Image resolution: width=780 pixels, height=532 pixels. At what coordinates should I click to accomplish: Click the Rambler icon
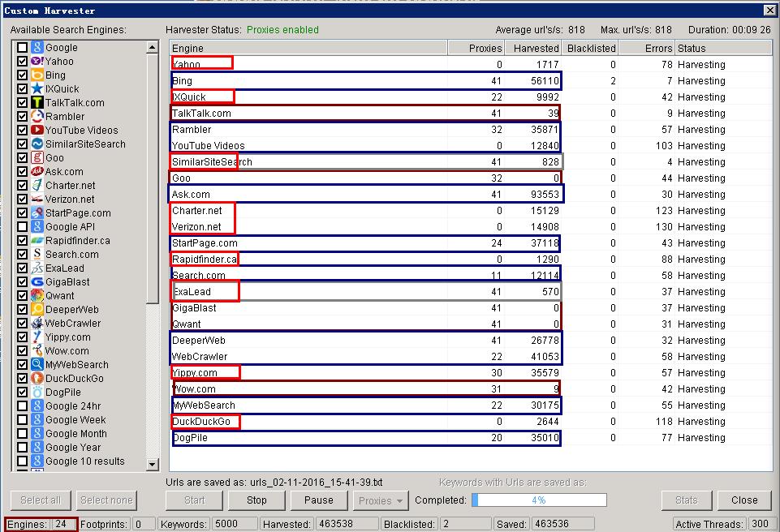(37, 116)
